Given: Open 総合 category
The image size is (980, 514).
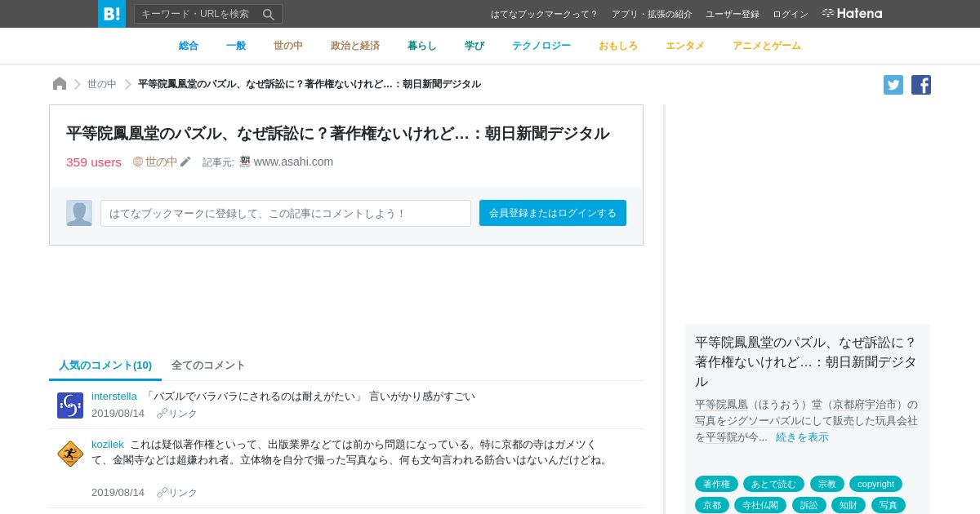Looking at the screenshot, I should [x=189, y=46].
